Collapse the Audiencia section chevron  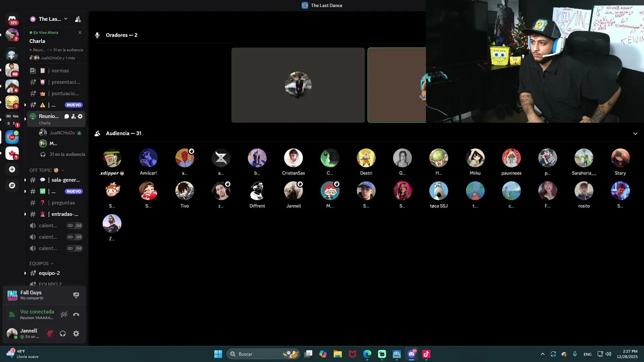[635, 134]
